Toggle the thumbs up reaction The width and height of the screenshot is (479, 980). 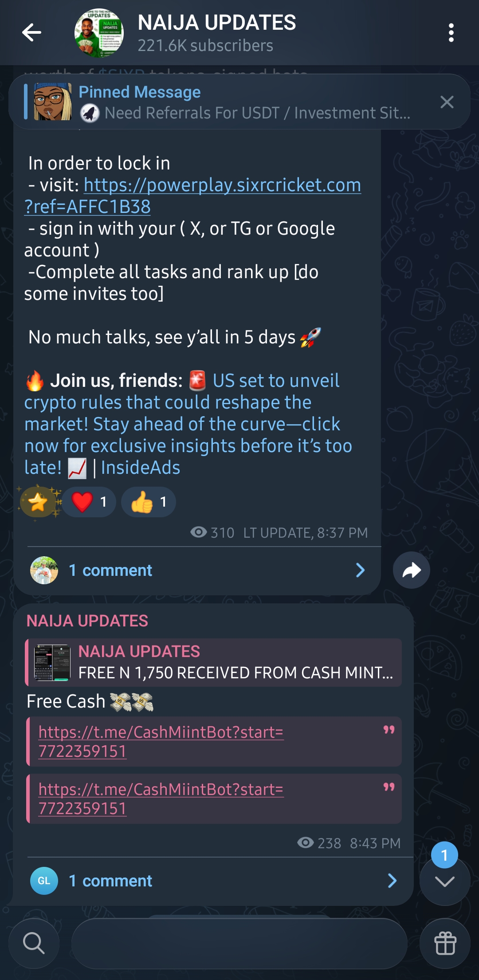point(149,502)
